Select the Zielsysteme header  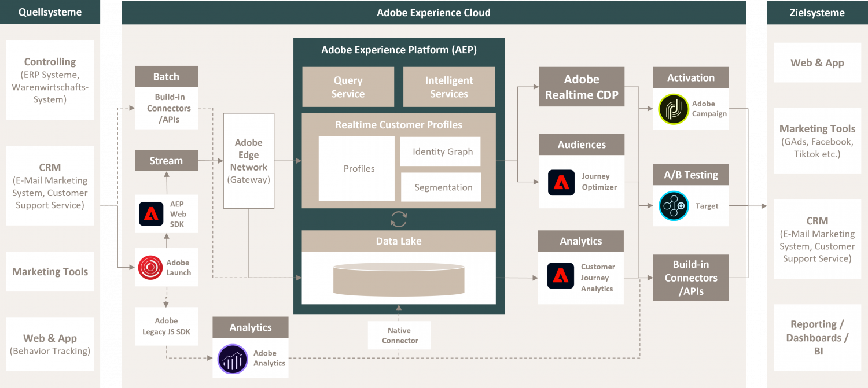coord(817,12)
